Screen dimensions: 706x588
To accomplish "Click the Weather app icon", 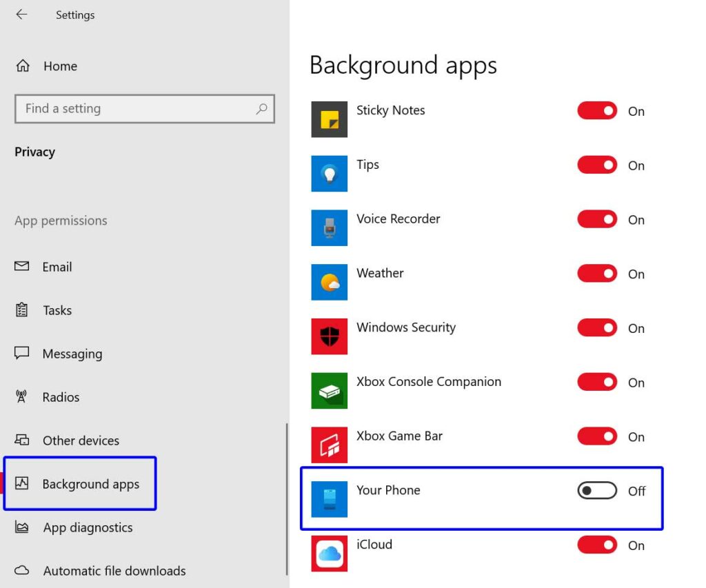I will click(x=329, y=283).
